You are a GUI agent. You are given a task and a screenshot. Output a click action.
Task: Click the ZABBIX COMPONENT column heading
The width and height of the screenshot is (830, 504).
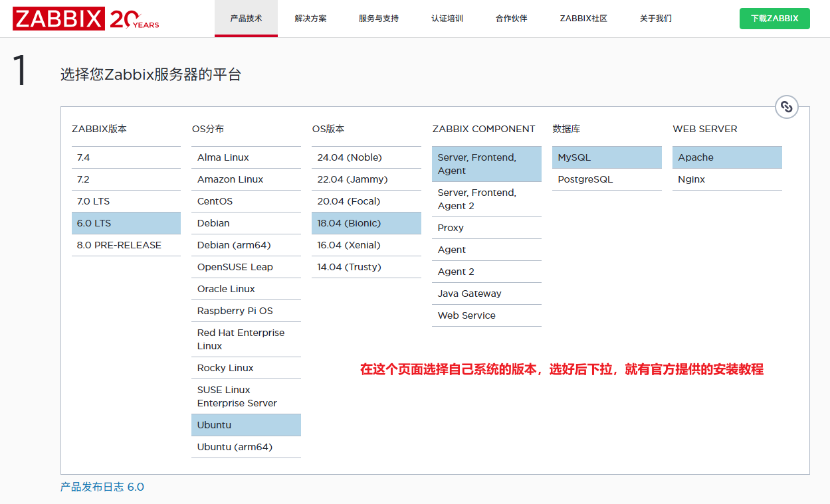(x=484, y=129)
